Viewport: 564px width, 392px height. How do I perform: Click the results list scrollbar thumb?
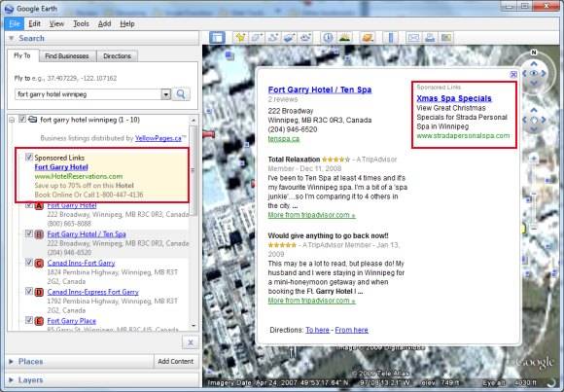(194, 170)
